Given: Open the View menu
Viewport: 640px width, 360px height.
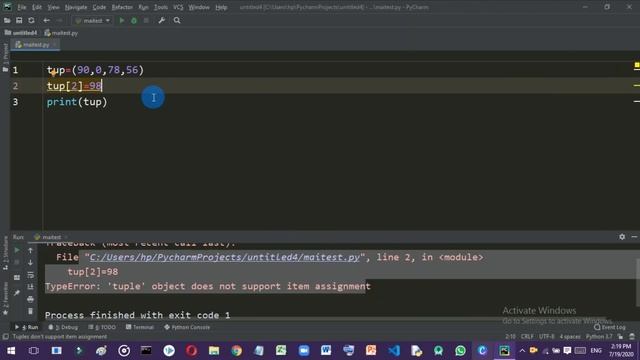Looking at the screenshot, I should click(x=53, y=7).
